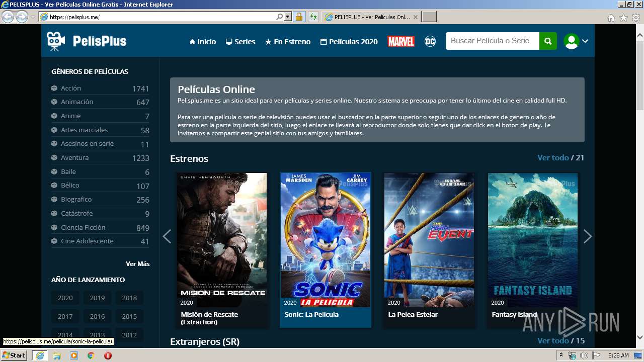
Task: Open Sonic La Película poster
Action: (x=326, y=240)
